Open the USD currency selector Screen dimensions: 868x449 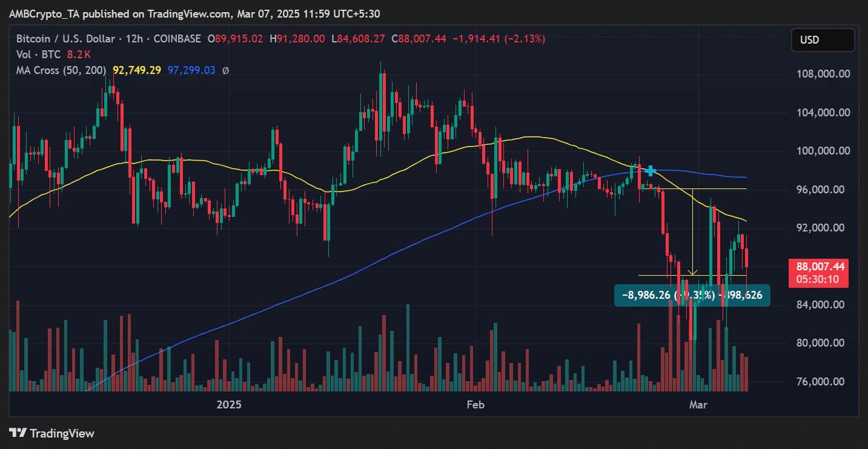[823, 40]
